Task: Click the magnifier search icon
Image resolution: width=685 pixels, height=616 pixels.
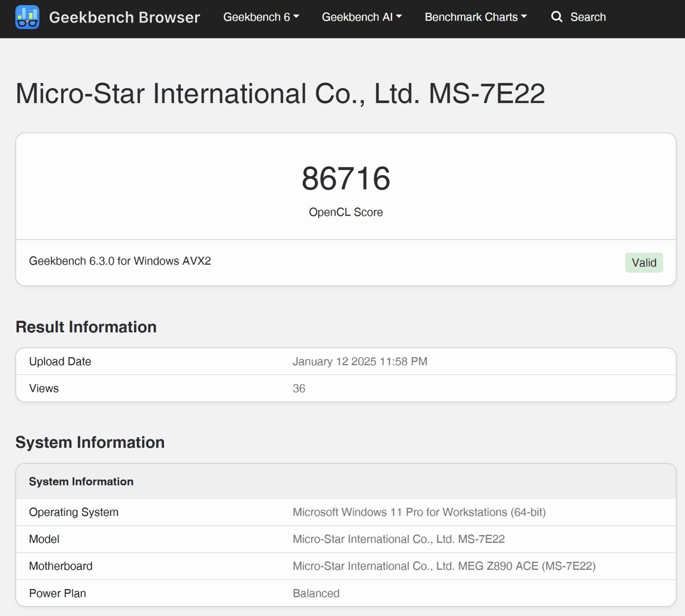Action: click(x=557, y=17)
